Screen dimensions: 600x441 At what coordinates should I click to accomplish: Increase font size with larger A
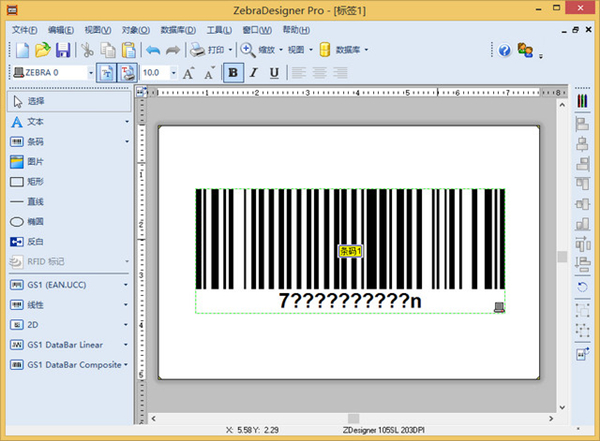pos(188,73)
